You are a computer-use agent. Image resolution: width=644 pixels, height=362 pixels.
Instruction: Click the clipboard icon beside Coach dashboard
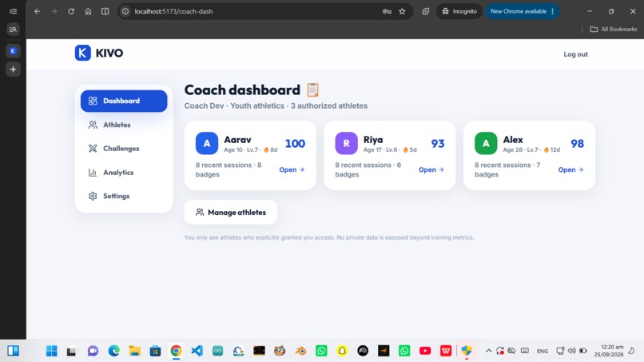pyautogui.click(x=312, y=90)
